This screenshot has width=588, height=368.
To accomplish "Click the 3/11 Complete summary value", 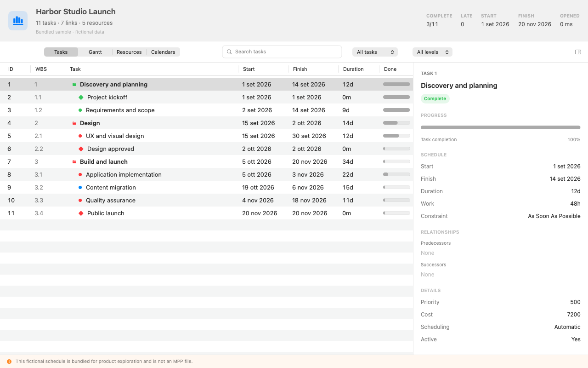I will (432, 24).
